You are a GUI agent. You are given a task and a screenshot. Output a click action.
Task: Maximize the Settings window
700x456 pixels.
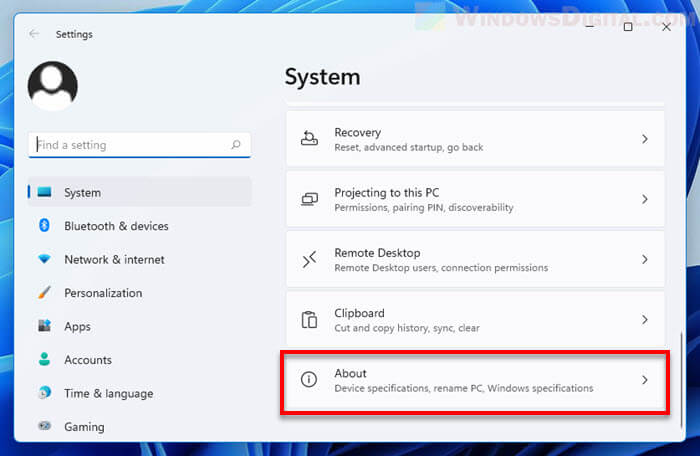point(628,27)
